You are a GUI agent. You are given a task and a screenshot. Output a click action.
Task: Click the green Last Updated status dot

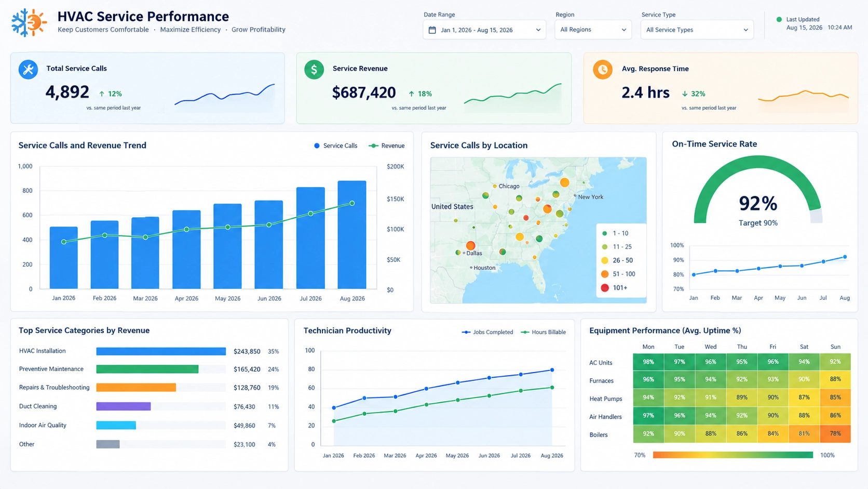pyautogui.click(x=779, y=19)
